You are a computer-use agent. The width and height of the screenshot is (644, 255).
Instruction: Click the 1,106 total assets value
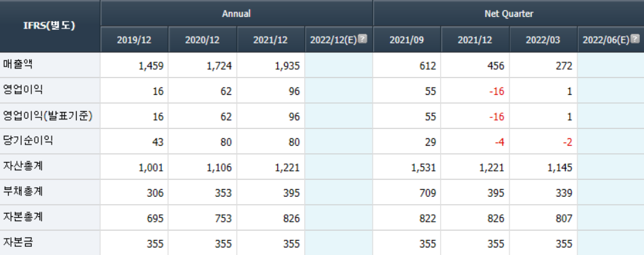coord(219,168)
